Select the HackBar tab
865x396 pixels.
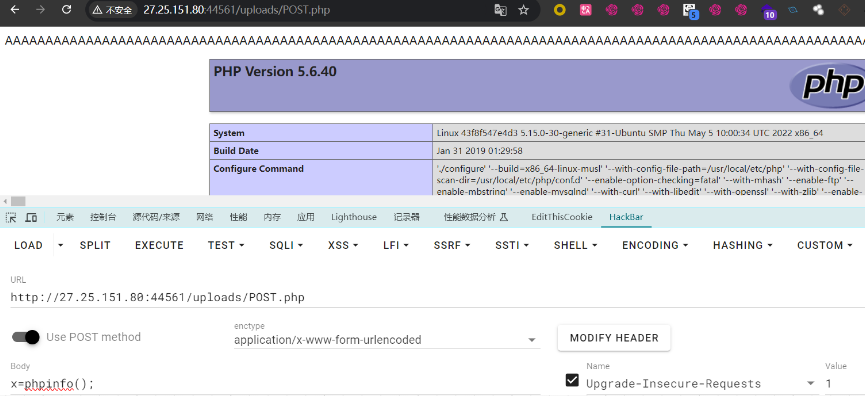pyautogui.click(x=626, y=217)
